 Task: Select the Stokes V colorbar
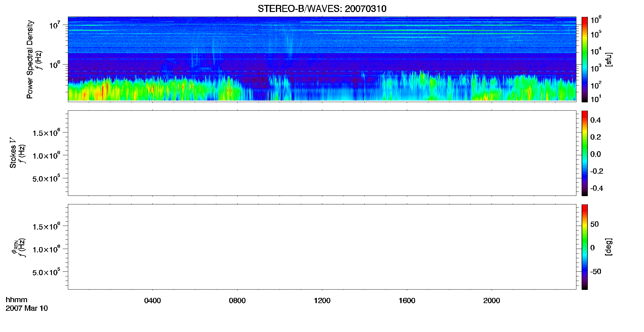[585, 153]
